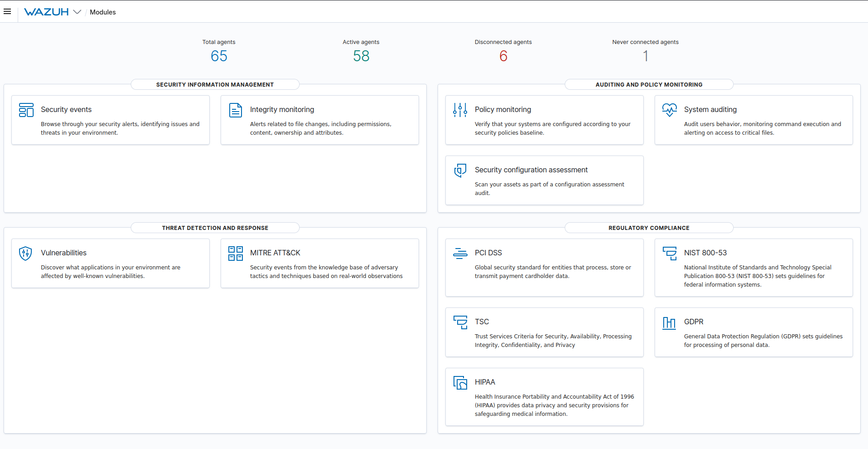The width and height of the screenshot is (868, 449).
Task: Select the MITRE ATT&CK grid icon
Action: pos(235,254)
